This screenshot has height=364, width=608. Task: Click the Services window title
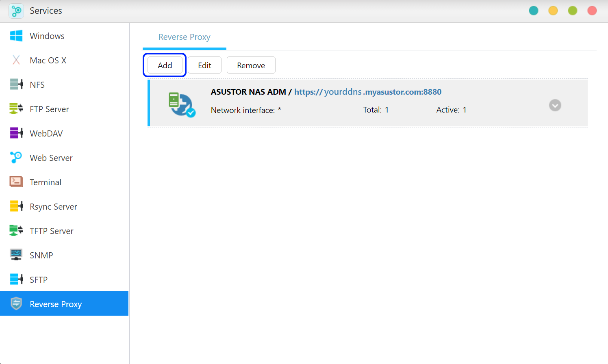pyautogui.click(x=46, y=11)
